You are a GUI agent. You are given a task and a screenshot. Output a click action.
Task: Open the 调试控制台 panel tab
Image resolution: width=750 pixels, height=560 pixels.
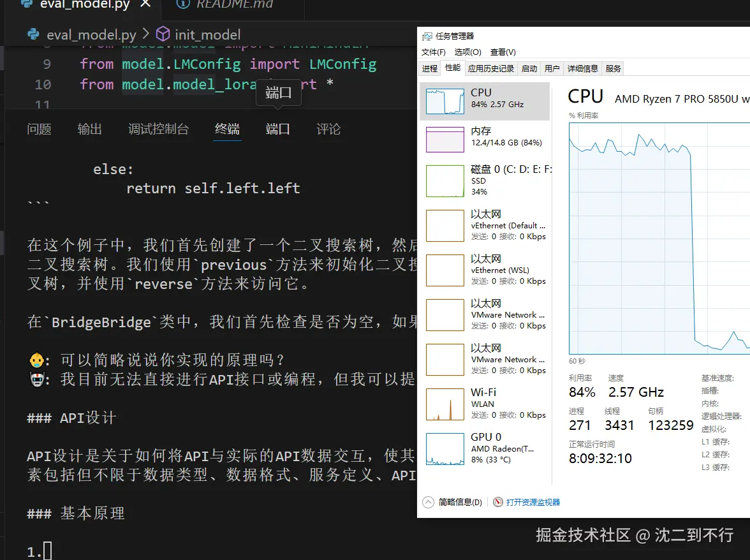pyautogui.click(x=158, y=129)
